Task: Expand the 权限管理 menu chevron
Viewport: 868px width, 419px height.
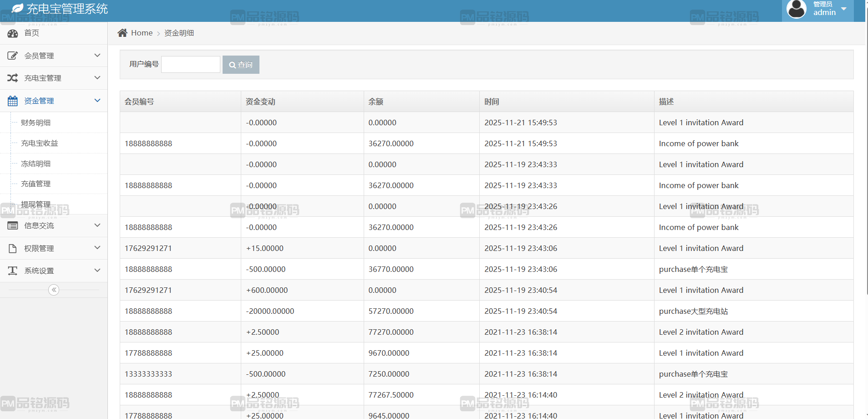Action: 97,247
